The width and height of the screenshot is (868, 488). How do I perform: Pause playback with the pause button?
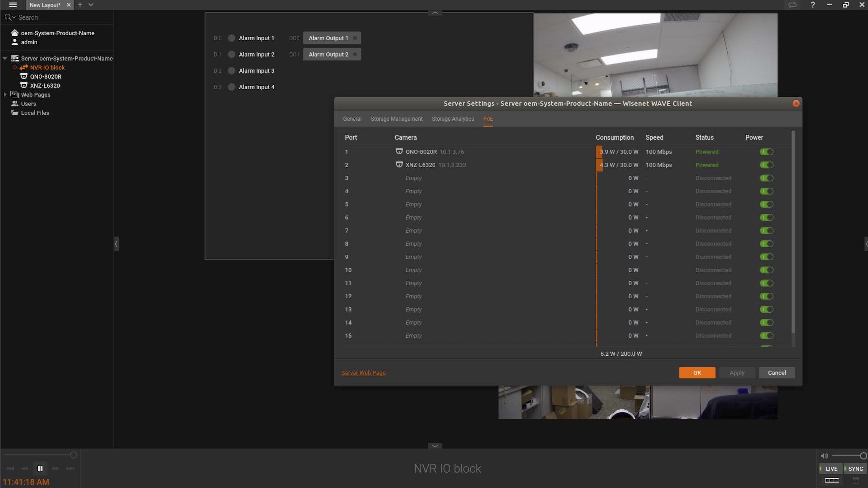(x=40, y=469)
